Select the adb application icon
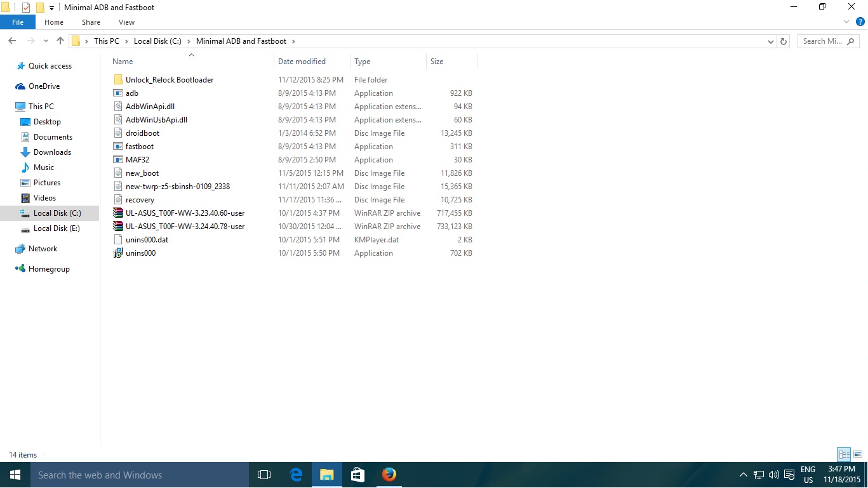 click(x=118, y=93)
